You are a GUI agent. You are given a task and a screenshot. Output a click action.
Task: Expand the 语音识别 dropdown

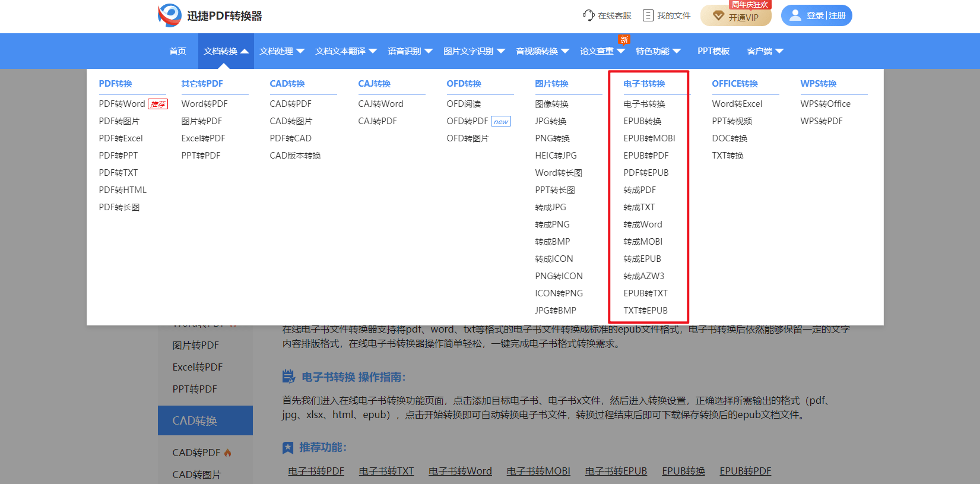click(x=410, y=51)
